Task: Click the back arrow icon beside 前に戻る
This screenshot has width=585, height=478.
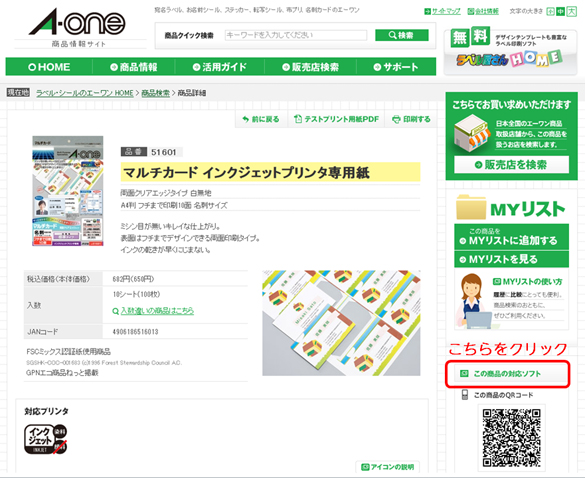Action: [x=245, y=119]
